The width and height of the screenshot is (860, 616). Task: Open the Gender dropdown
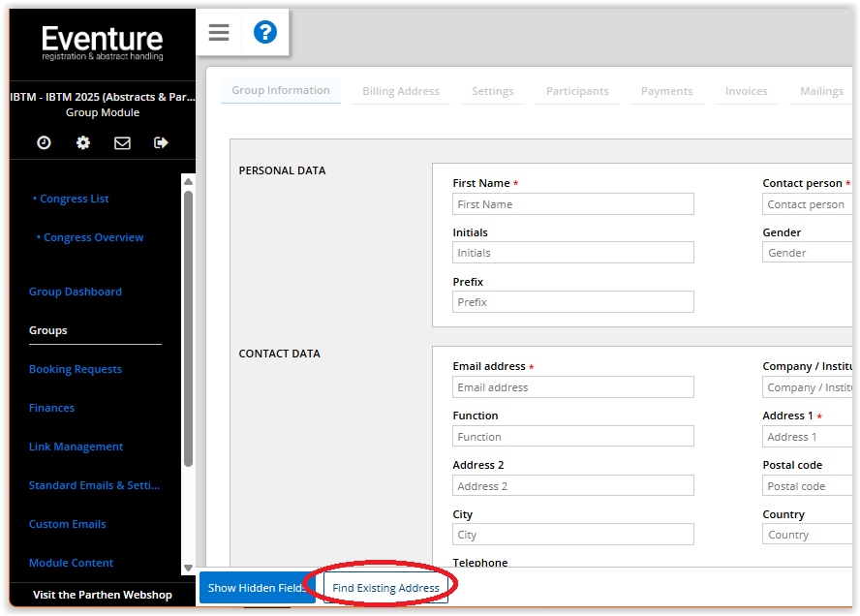coord(807,253)
